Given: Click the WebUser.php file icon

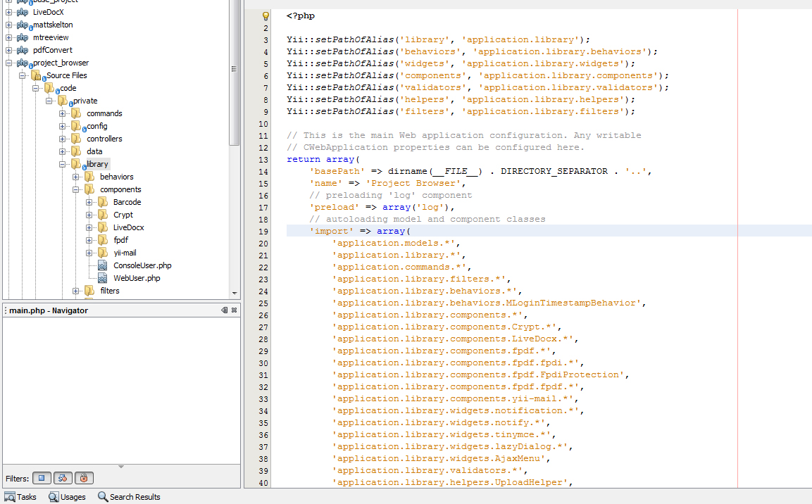Looking at the screenshot, I should tap(102, 279).
